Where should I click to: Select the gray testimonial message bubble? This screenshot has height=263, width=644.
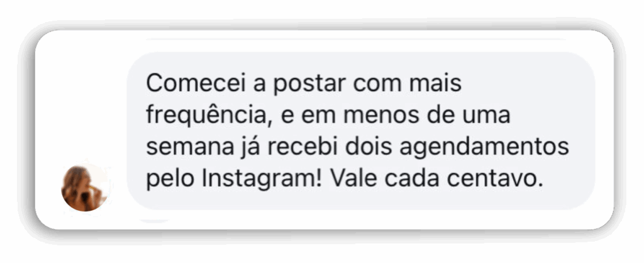pos(360,131)
